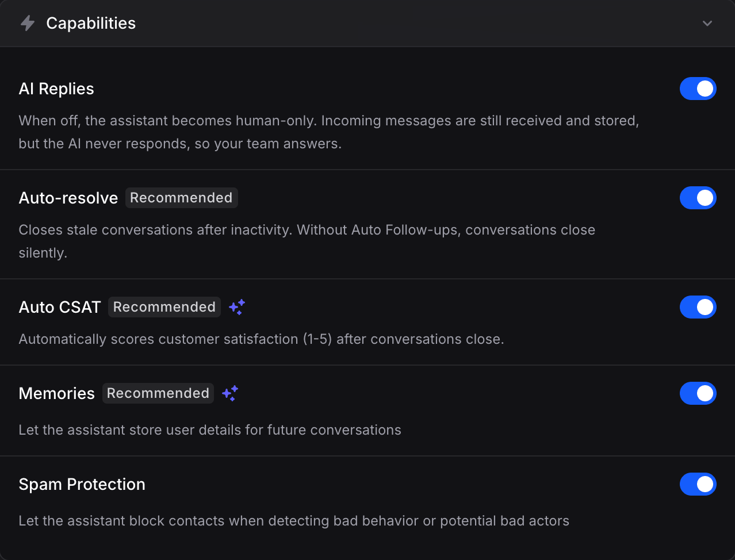Select the Recommended tag next to Memories
735x560 pixels.
158,393
